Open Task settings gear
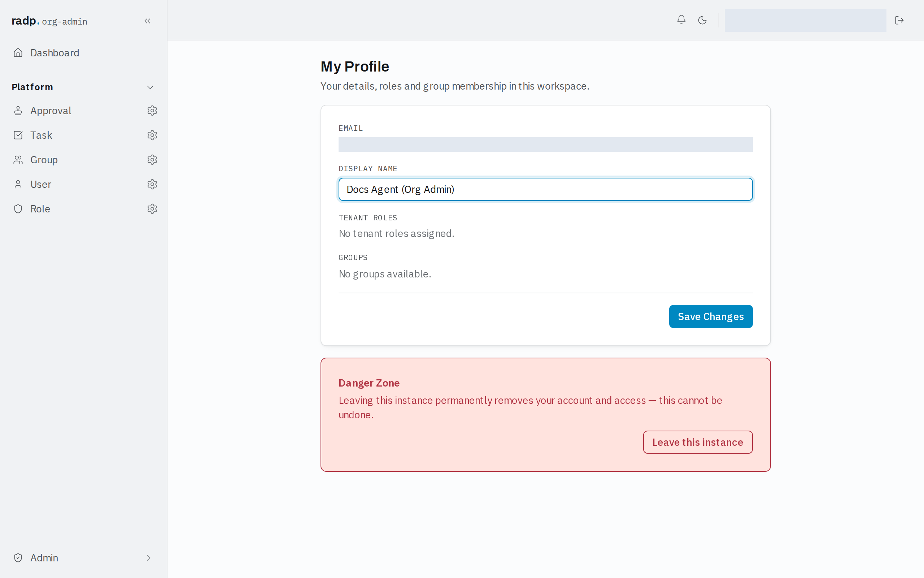This screenshot has width=924, height=578. (x=152, y=135)
